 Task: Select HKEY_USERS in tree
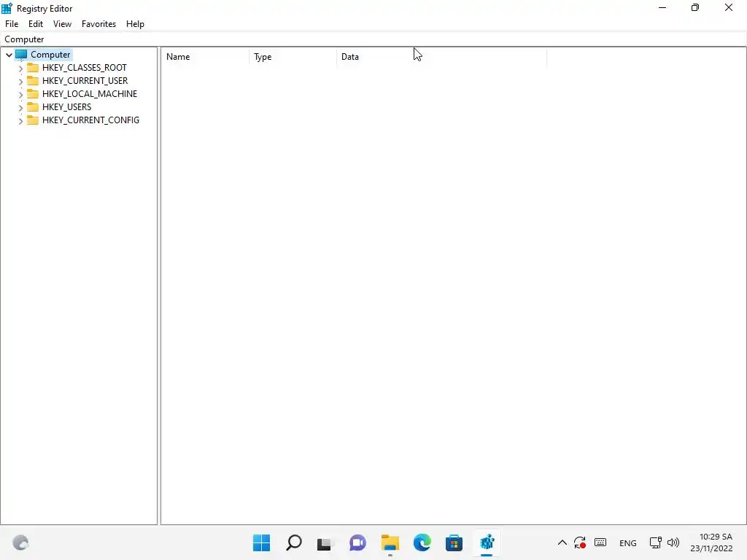click(x=66, y=107)
